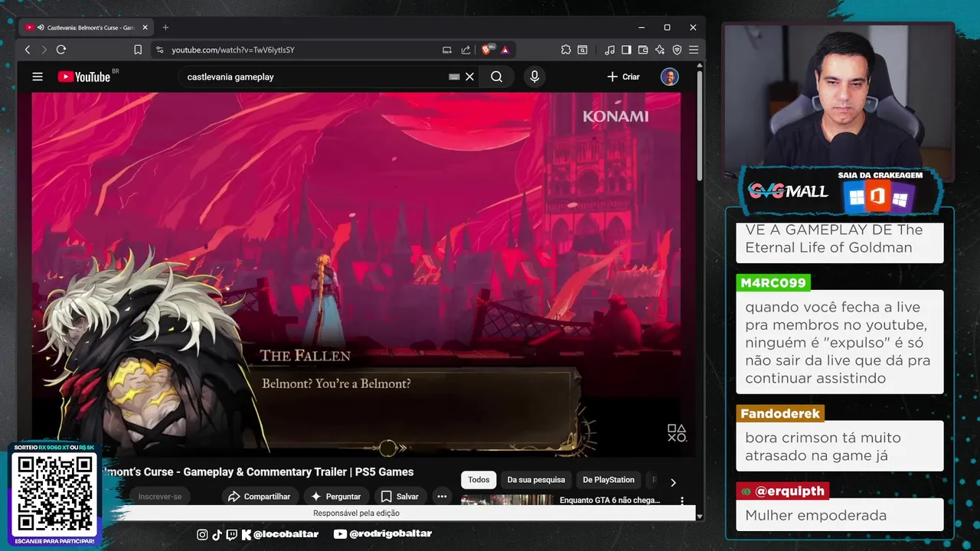Click the @rodrigobaltar YouTube handle

[383, 534]
